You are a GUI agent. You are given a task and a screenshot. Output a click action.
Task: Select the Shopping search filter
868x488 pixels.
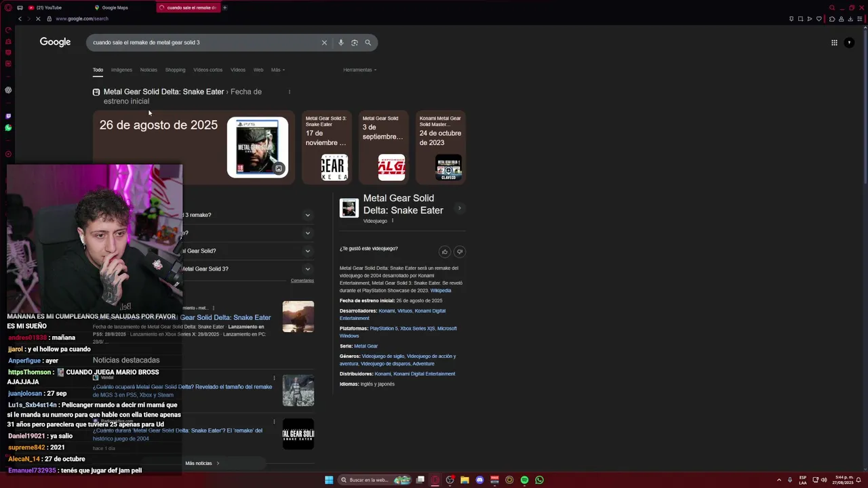click(175, 70)
